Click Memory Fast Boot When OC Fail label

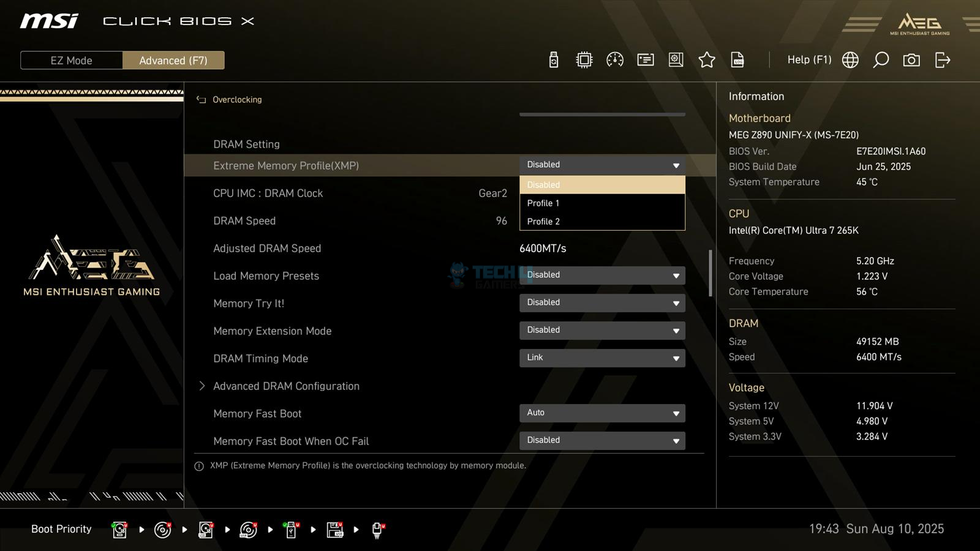[291, 441]
